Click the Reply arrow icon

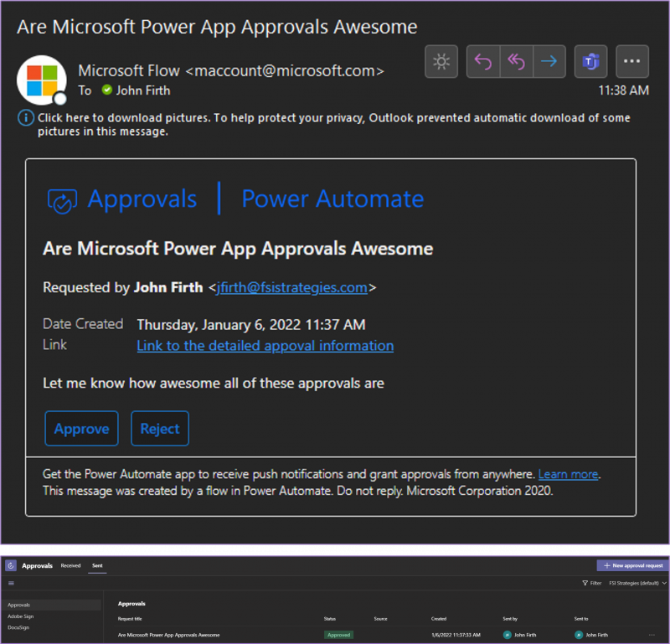483,61
